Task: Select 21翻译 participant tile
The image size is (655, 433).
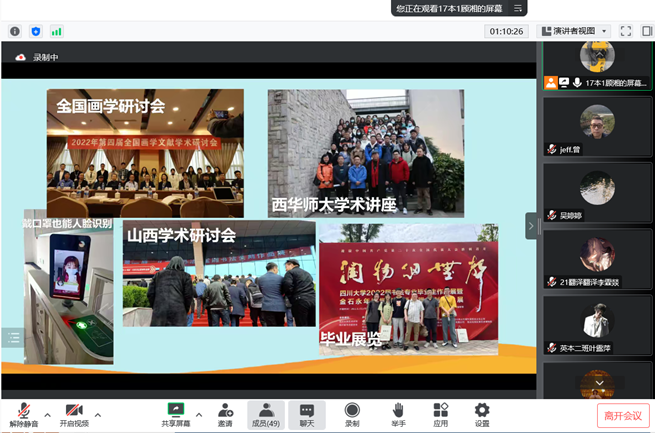Action: pos(597,259)
